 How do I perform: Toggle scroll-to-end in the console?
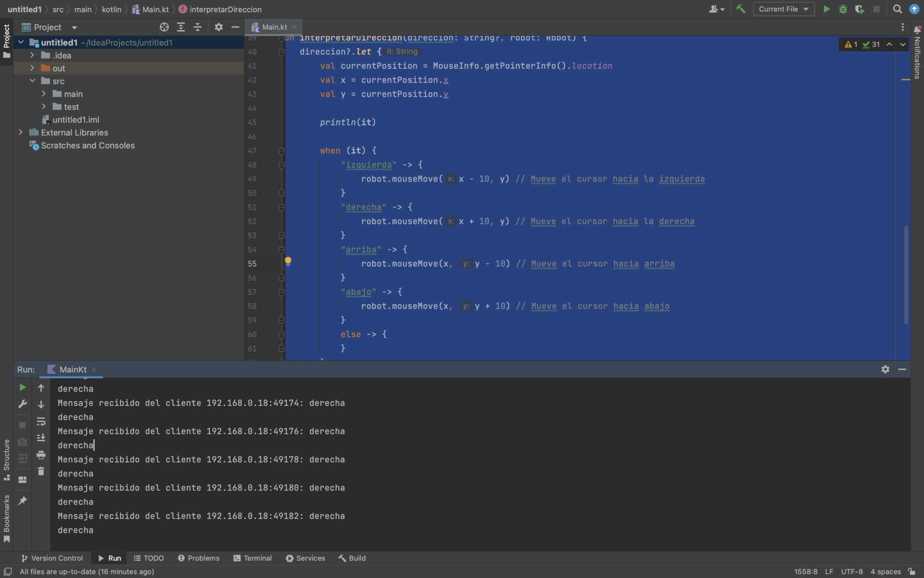[x=41, y=437]
